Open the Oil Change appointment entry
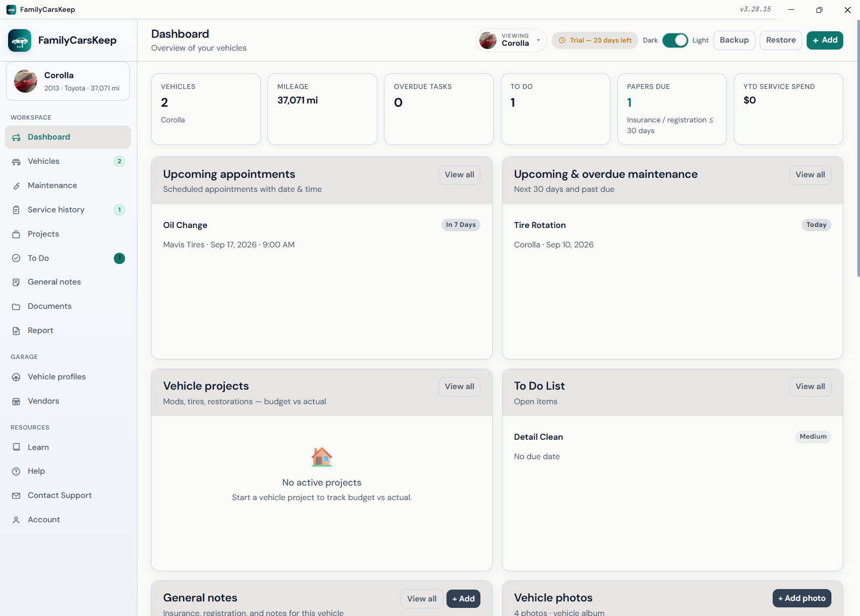Image resolution: width=860 pixels, height=616 pixels. point(322,235)
